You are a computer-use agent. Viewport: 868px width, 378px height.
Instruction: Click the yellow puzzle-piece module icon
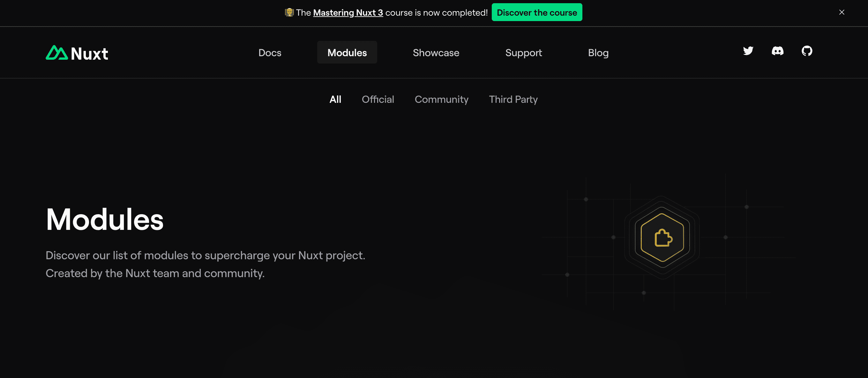tap(663, 238)
